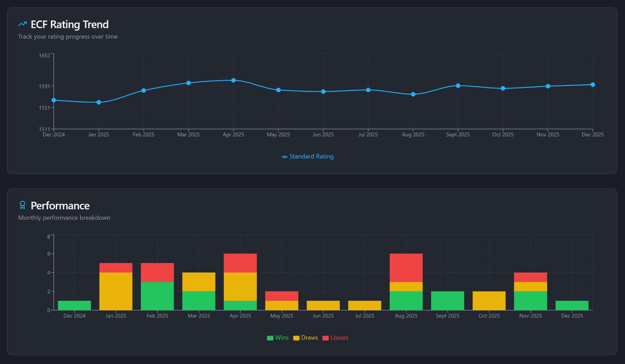Toggle the Standard Rating legend label
This screenshot has height=364, width=625.
(x=311, y=157)
